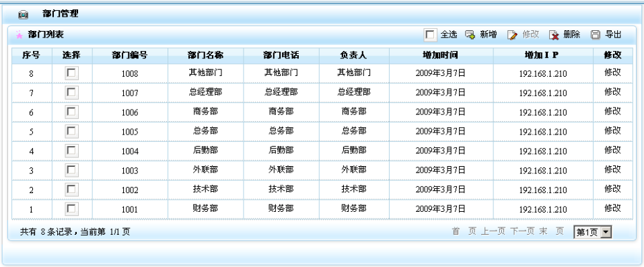Click 财务部 in 部门电话 column
The height and width of the screenshot is (267, 644).
tap(281, 208)
